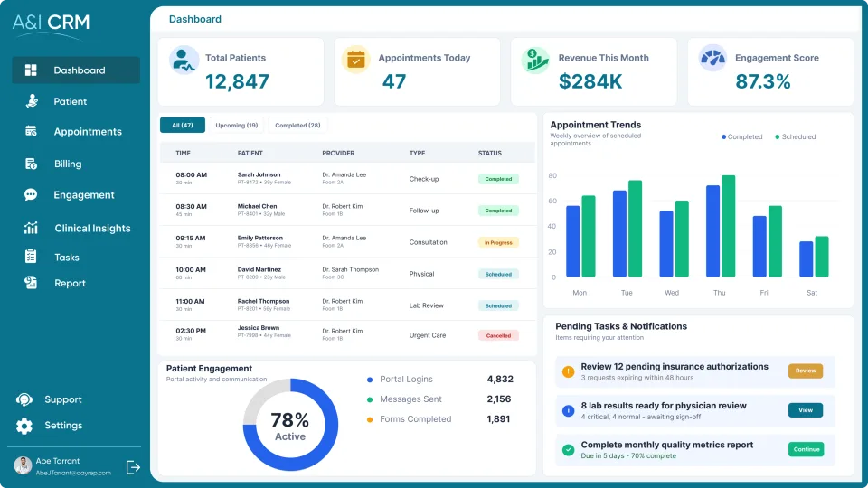Open the Patient menu label
The width and height of the screenshot is (868, 488).
tap(71, 101)
